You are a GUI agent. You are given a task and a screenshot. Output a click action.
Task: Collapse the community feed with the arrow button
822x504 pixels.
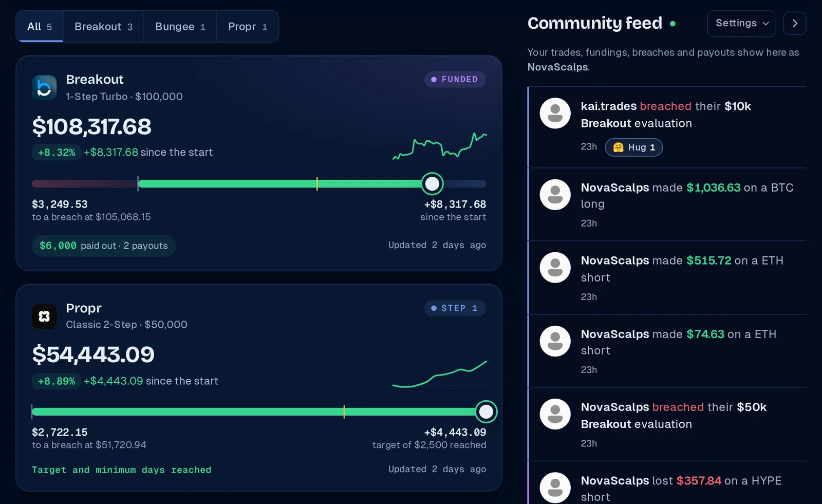click(795, 24)
